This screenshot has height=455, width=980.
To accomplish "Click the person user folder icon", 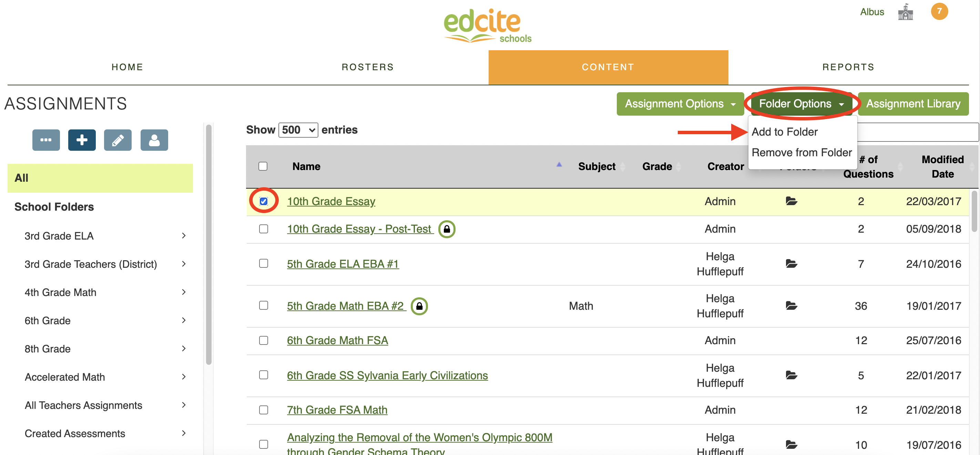I will pos(154,140).
